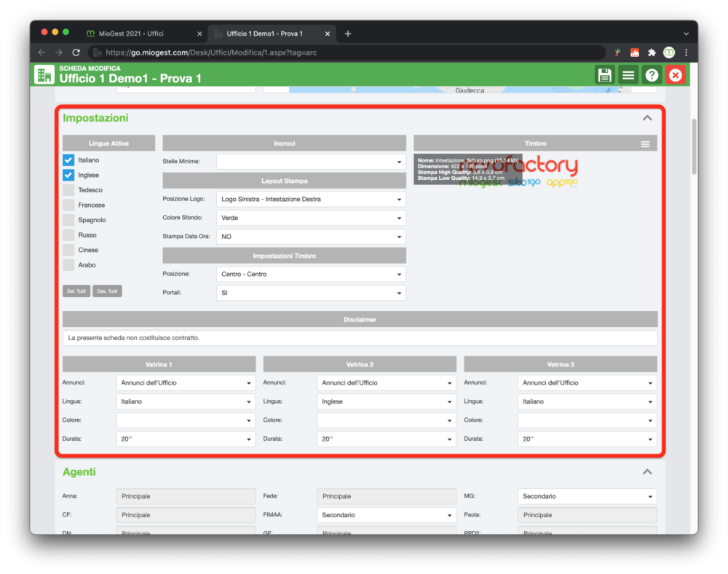This screenshot has height=574, width=728.
Task: Open Vetrina 2 Colore dropdown
Action: point(387,420)
